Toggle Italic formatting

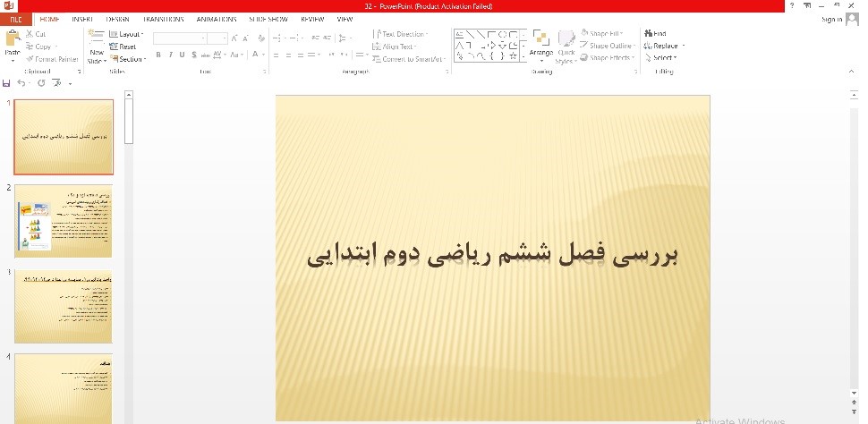(170, 55)
